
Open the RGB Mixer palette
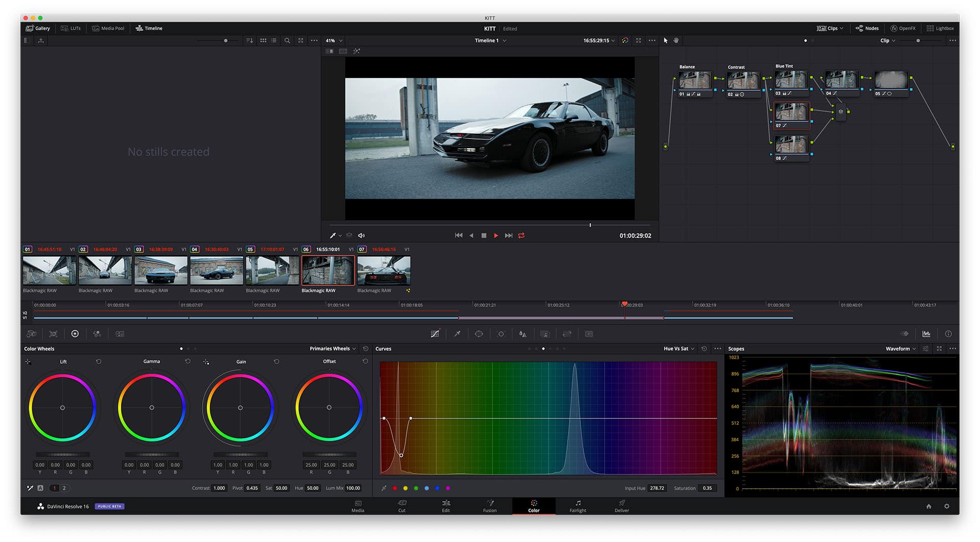point(97,334)
